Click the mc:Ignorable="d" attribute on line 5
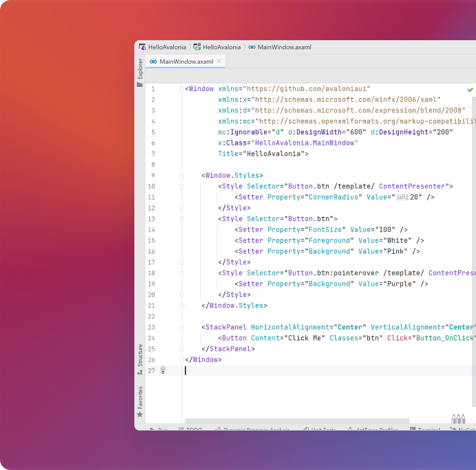Viewport: 476px width, 470px height. coord(251,132)
